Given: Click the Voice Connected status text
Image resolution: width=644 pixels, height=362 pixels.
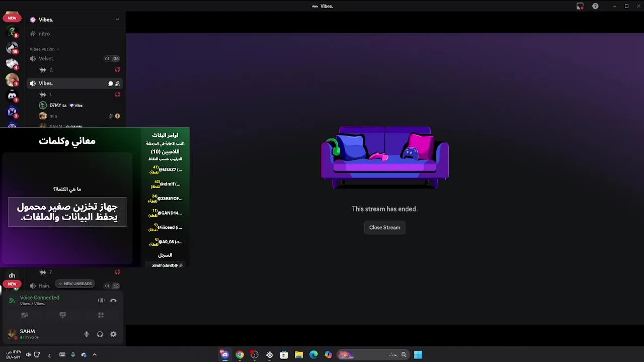Looking at the screenshot, I should [x=40, y=298].
